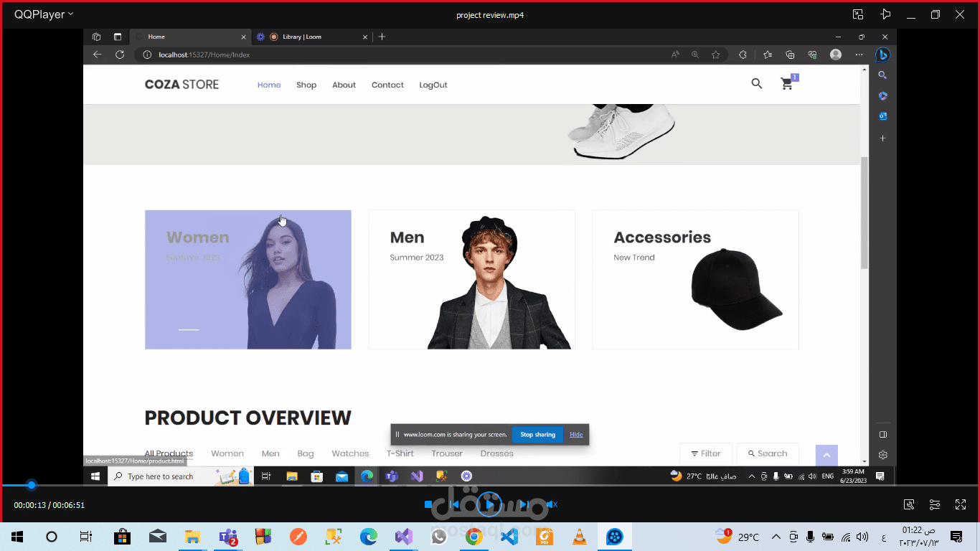The image size is (980, 551).
Task: Open Edge read aloud icon
Action: click(675, 55)
